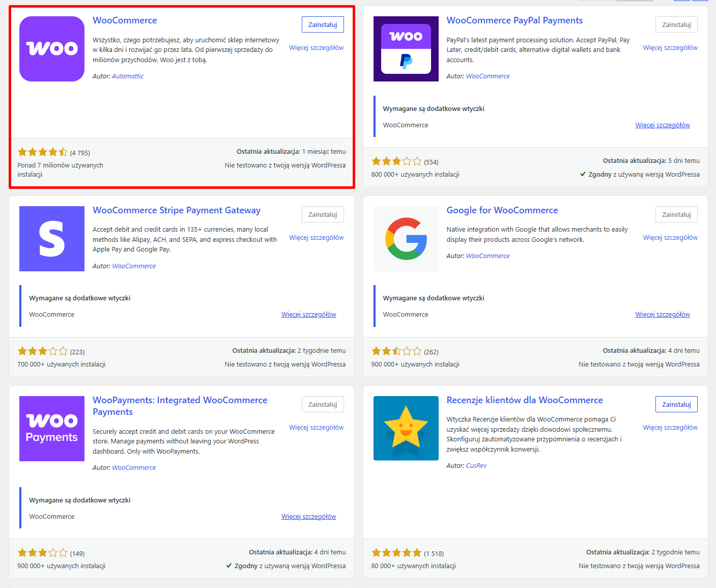Open author WooCommerce link in Stripe card
This screenshot has height=588, width=716.
click(134, 266)
